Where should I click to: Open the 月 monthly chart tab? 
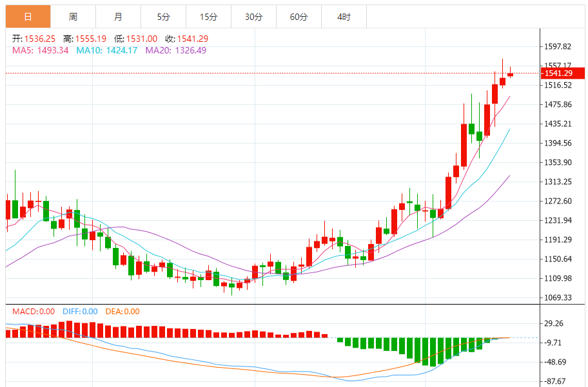tap(118, 17)
